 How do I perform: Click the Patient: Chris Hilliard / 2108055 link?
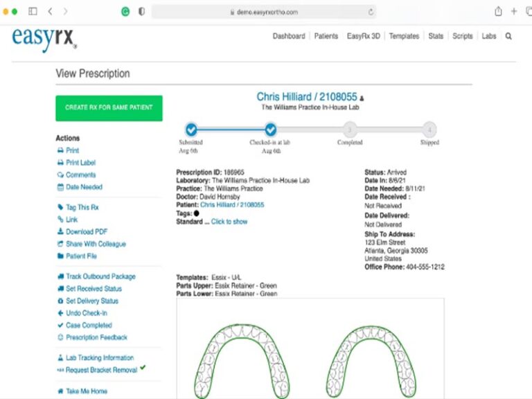tap(232, 204)
